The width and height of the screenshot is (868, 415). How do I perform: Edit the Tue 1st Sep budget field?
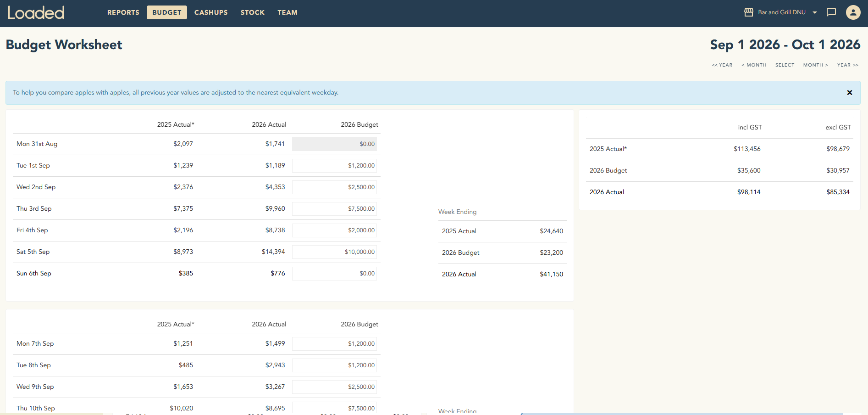coord(334,166)
